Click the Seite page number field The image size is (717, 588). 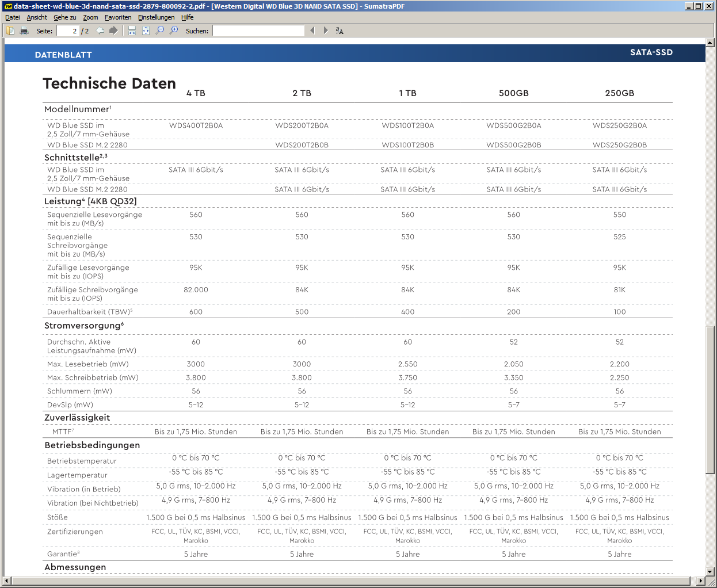67,31
